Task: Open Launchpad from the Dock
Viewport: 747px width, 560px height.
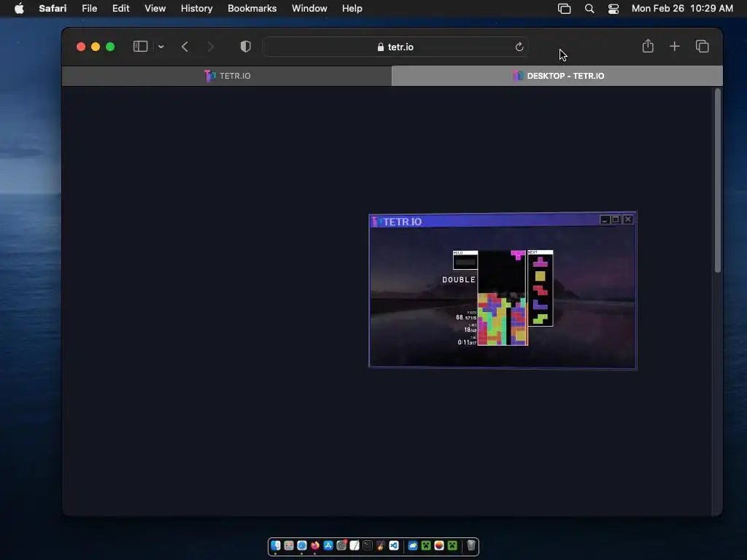Action: [289, 545]
